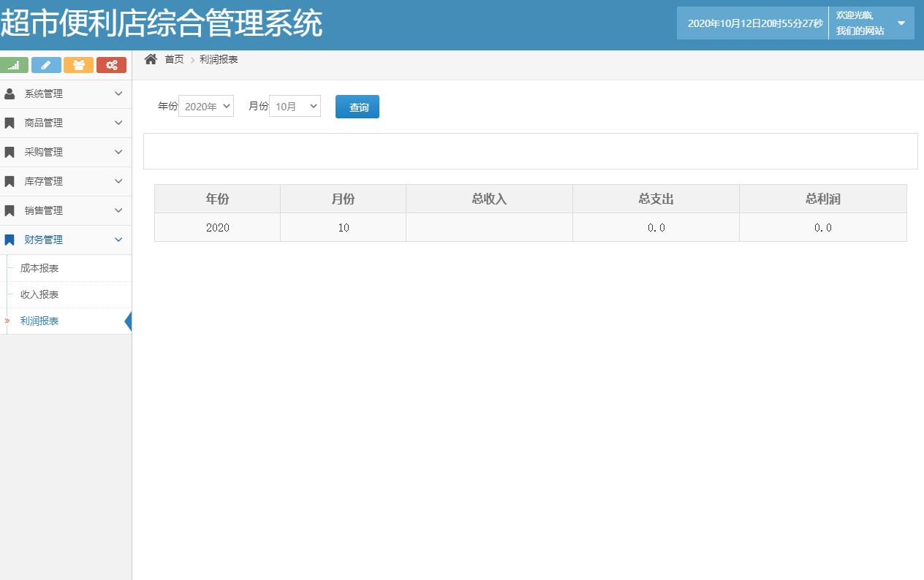924x580 pixels.
Task: Click the blue pencil edit icon
Action: tap(47, 64)
